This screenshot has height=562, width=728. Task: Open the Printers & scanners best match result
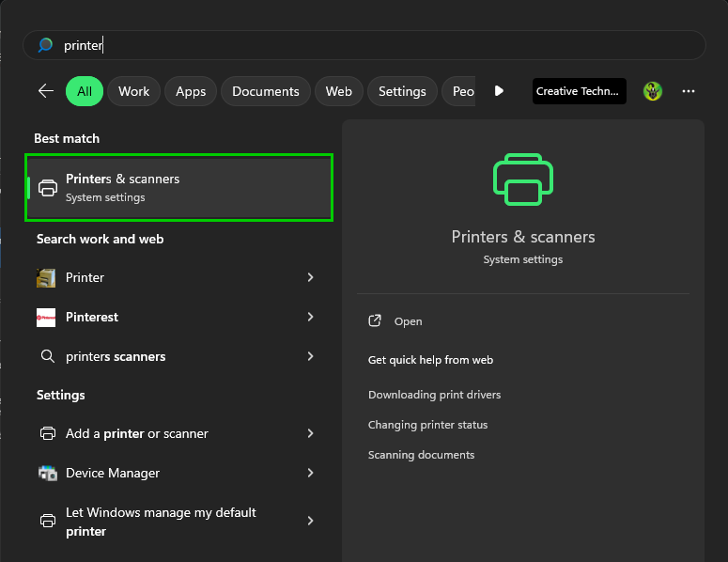[x=179, y=188]
